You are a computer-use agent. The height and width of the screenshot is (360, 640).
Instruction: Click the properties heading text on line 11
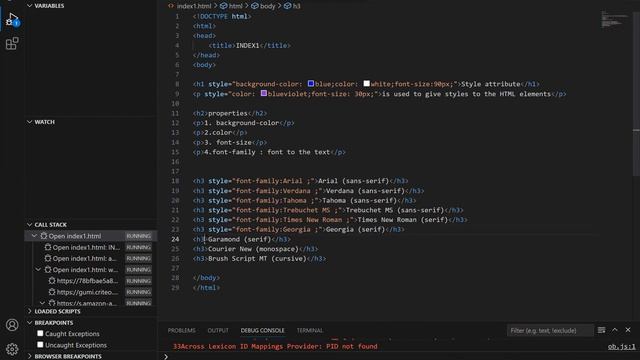click(x=228, y=113)
